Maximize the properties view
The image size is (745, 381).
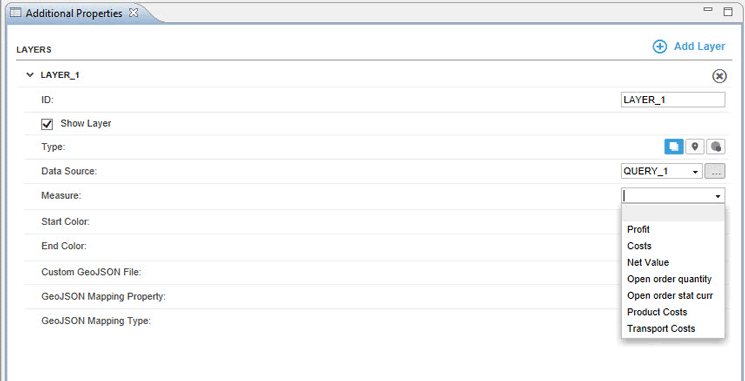point(728,11)
